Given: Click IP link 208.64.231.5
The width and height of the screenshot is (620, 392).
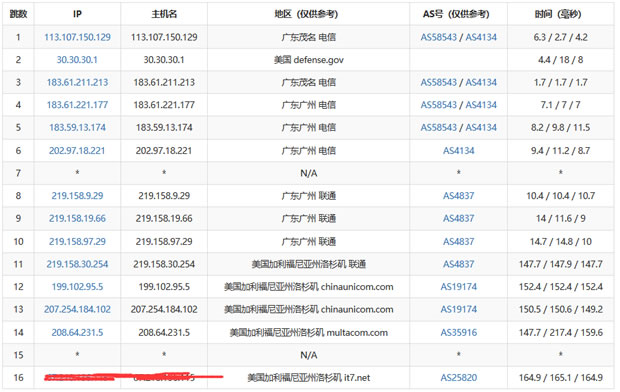Looking at the screenshot, I should tap(78, 333).
